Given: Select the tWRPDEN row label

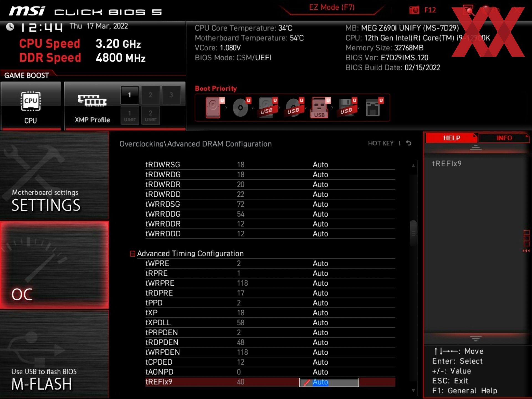Looking at the screenshot, I should [163, 352].
